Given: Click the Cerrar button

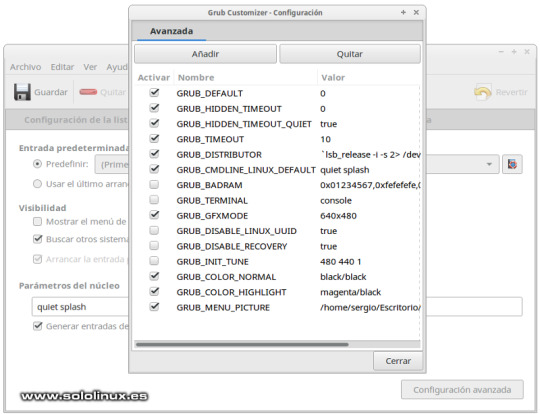Looking at the screenshot, I should pos(398,361).
